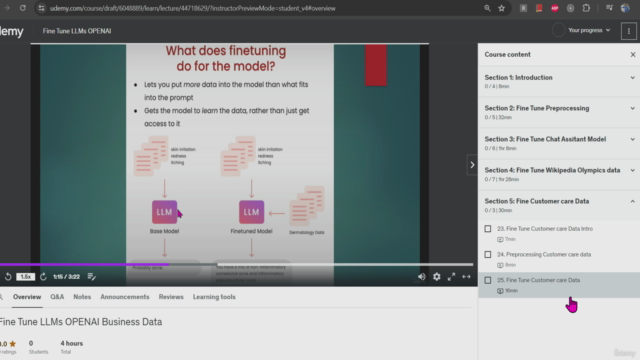Open Fine Tune LLMs OPENAI course title link
Image resolution: width=640 pixels, height=360 pixels.
77,31
